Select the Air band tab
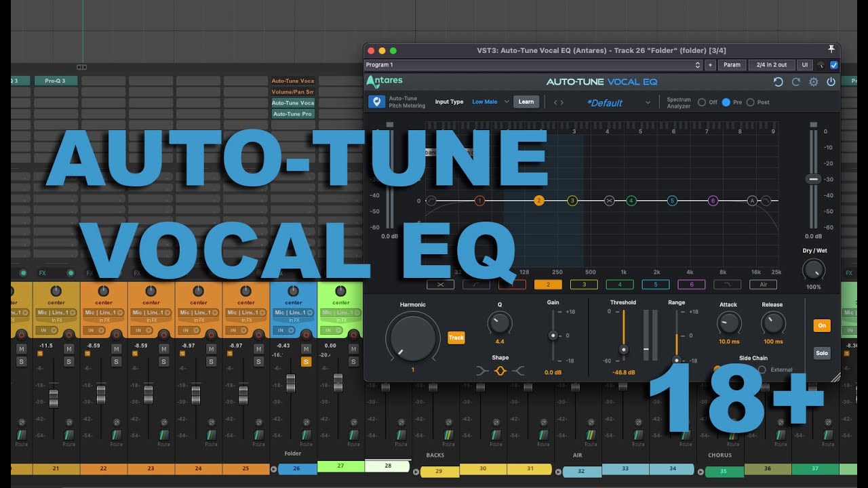 pyautogui.click(x=764, y=285)
